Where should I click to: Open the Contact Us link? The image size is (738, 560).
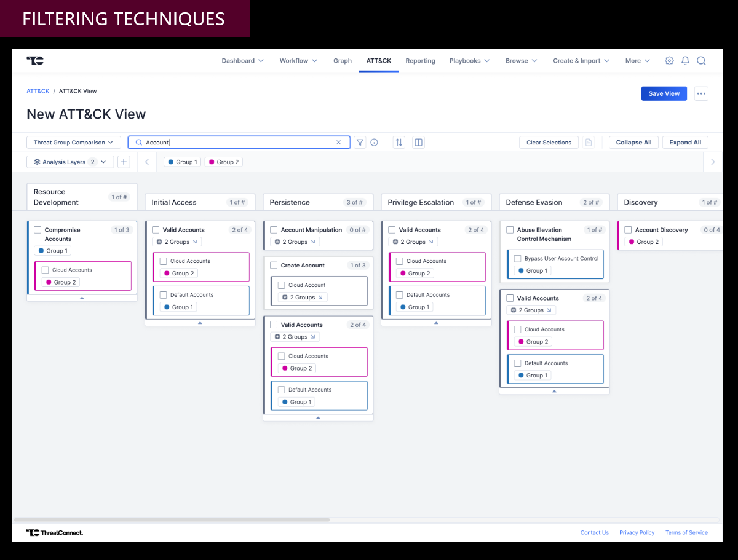595,533
